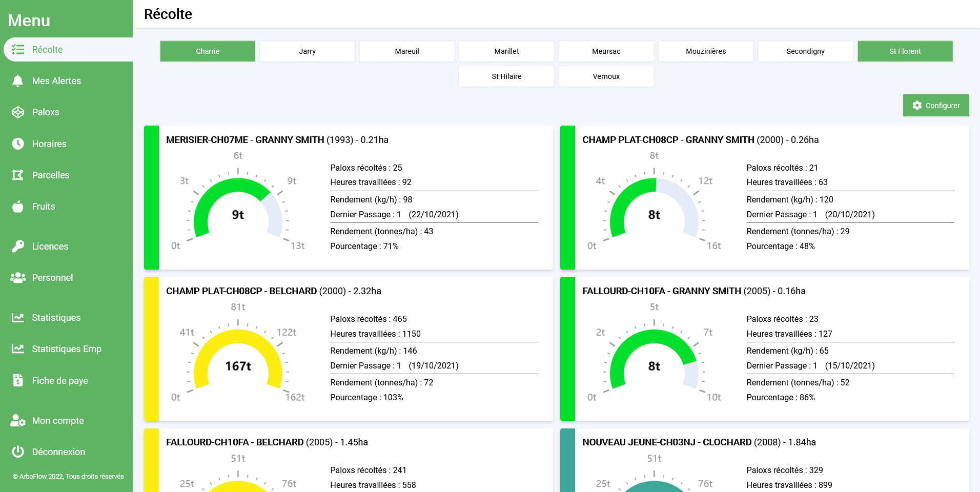Select the Vernoux site button
This screenshot has height=492, width=980.
(x=606, y=76)
